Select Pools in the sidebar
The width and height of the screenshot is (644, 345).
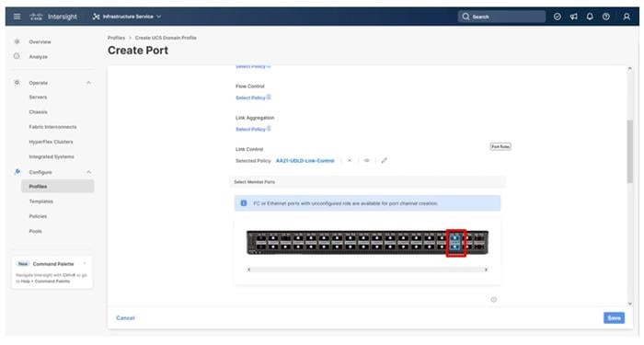coord(35,231)
